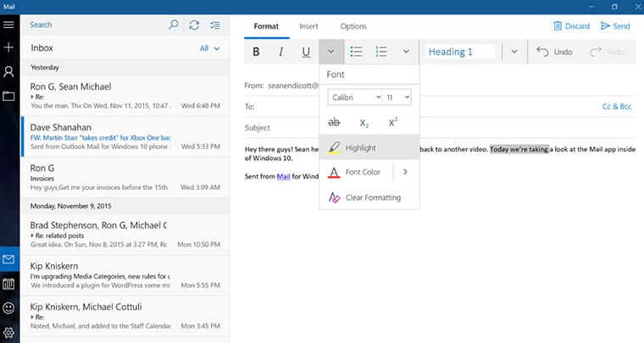Switch to Mail envelope icon
Screen dimensions: 644x343
click(x=8, y=259)
